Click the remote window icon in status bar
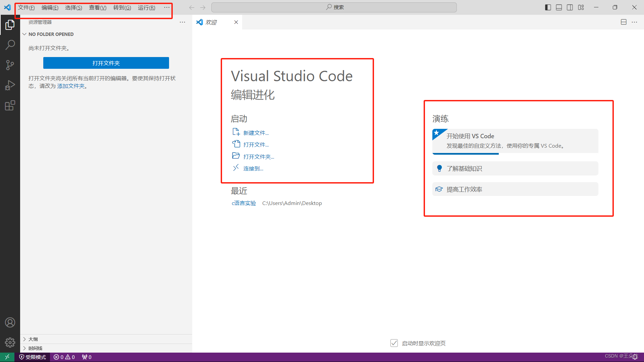This screenshot has height=362, width=644. click(x=7, y=357)
